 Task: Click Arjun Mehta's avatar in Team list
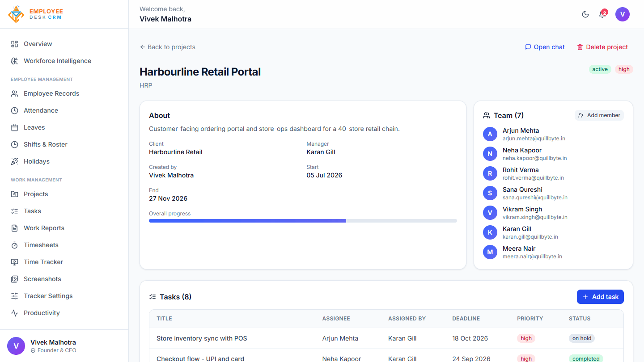click(490, 134)
